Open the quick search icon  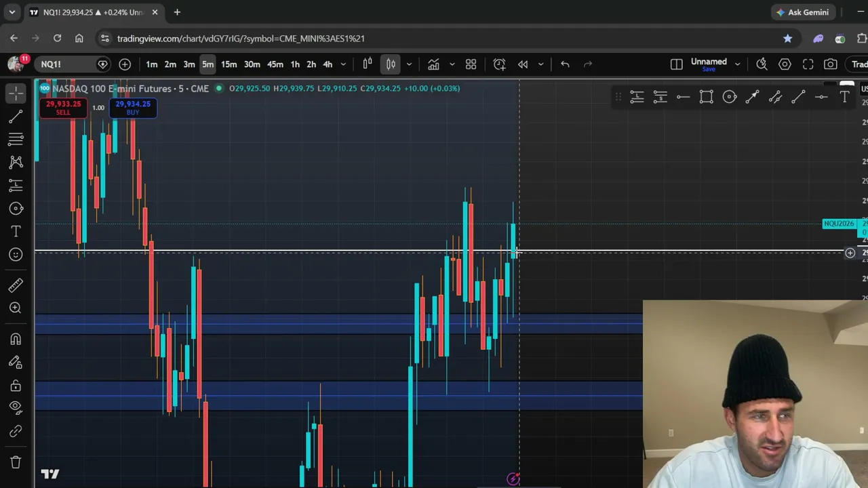pos(762,64)
